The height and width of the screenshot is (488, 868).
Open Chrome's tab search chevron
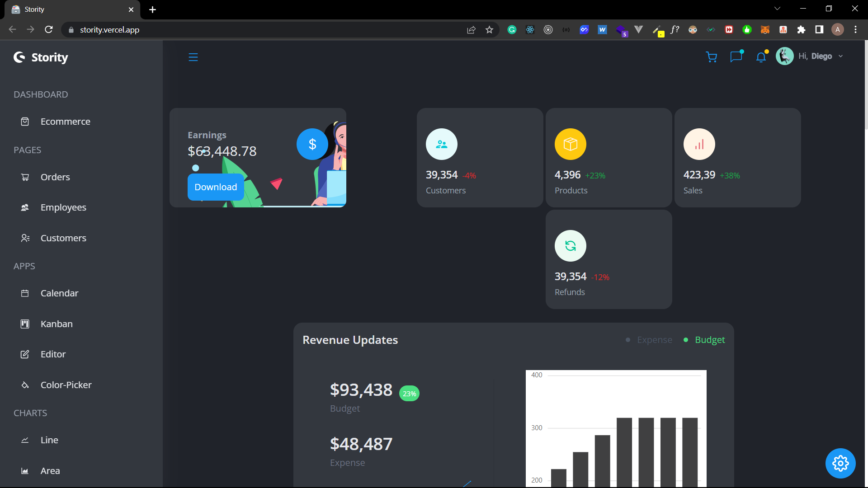click(777, 9)
